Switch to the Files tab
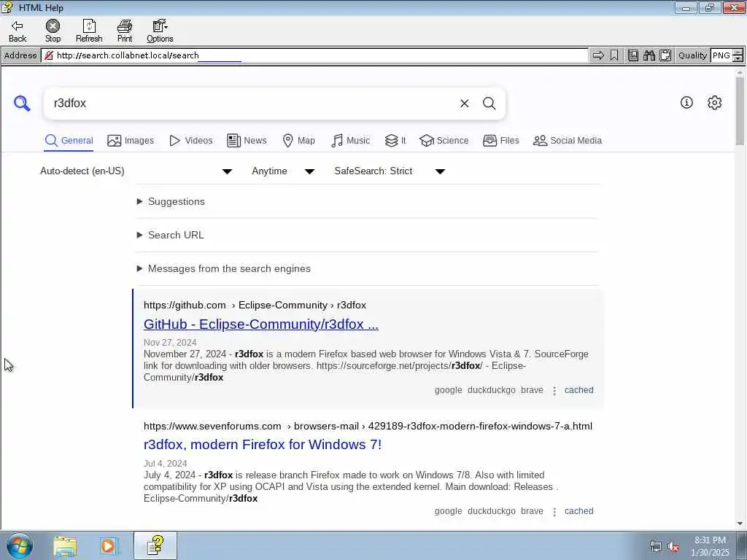The height and width of the screenshot is (560, 747). point(500,141)
